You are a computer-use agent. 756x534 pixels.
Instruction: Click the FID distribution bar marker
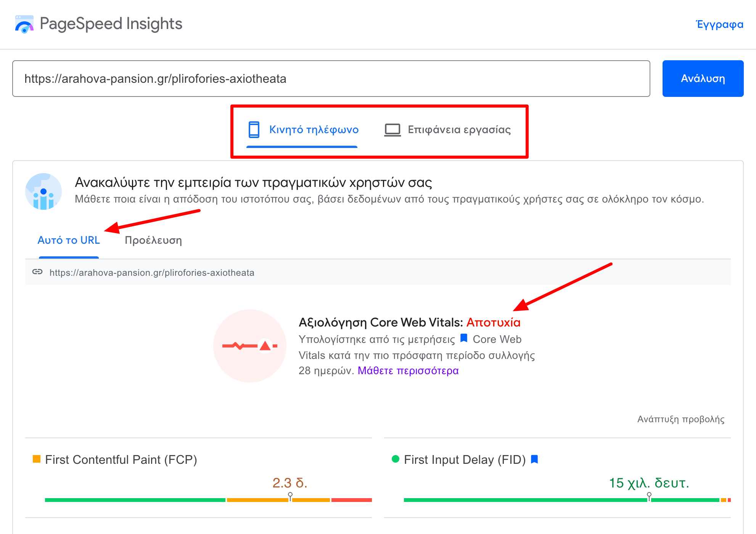pos(649,497)
